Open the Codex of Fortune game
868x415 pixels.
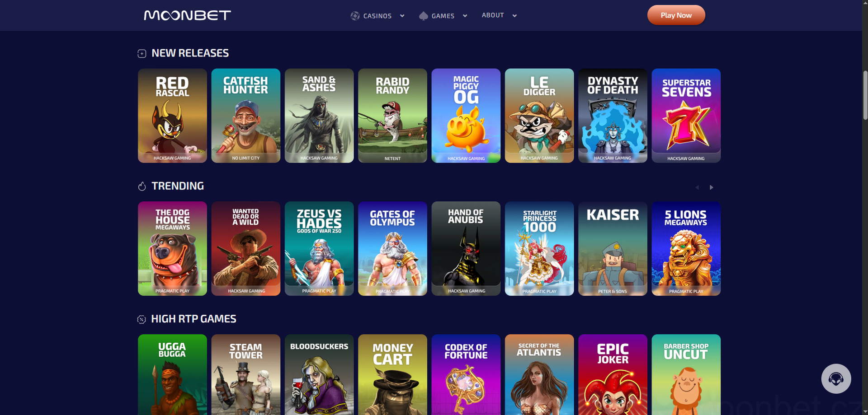coord(466,375)
